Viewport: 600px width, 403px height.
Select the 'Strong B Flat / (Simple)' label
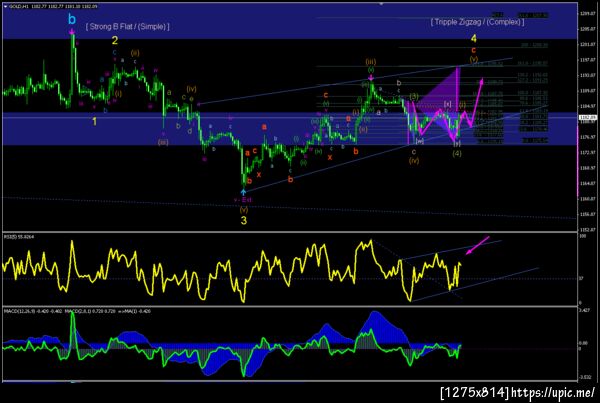127,27
